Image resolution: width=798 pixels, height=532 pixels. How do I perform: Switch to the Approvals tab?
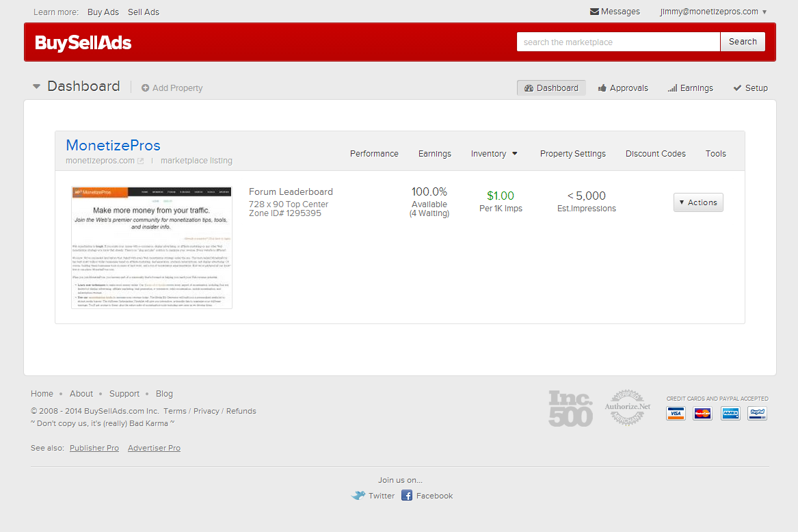click(622, 88)
